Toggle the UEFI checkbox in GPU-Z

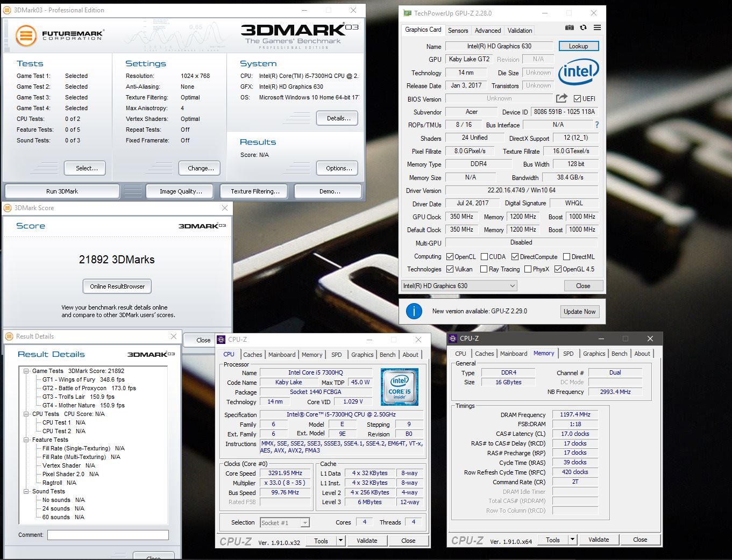(x=577, y=99)
